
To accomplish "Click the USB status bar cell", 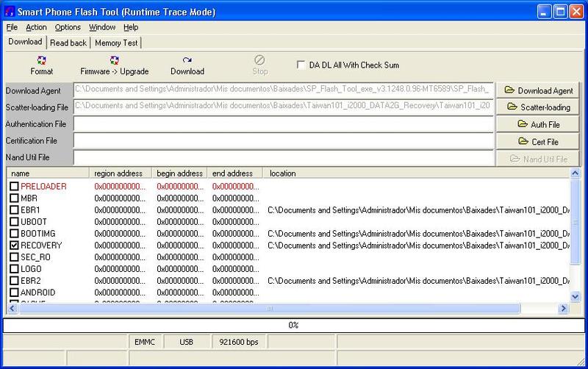I will 187,342.
